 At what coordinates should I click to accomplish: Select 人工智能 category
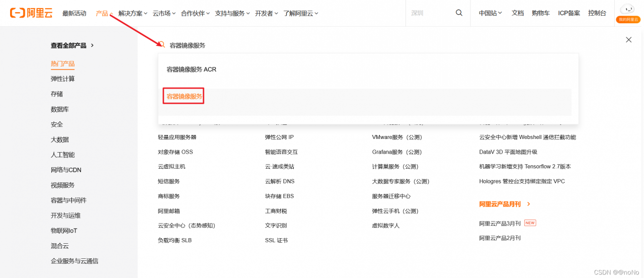(63, 155)
